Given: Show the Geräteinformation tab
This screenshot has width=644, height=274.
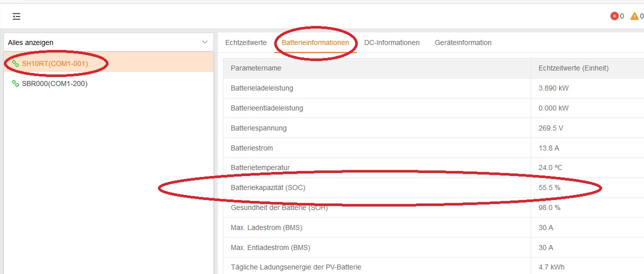Looking at the screenshot, I should [x=463, y=42].
